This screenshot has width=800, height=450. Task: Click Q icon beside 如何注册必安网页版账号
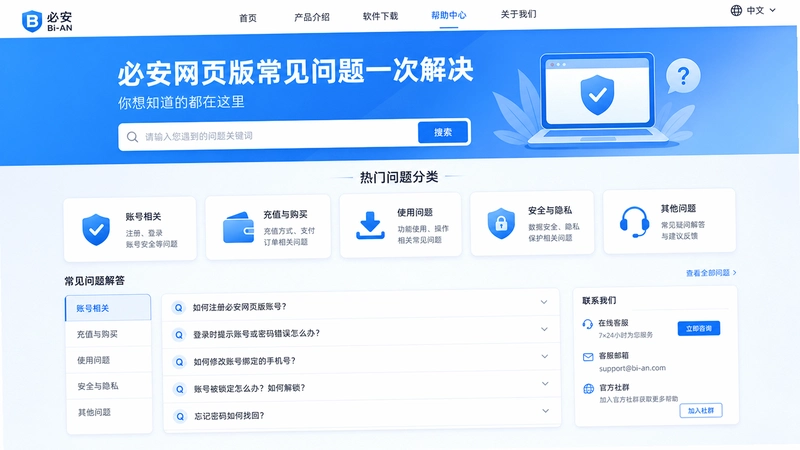pos(178,308)
